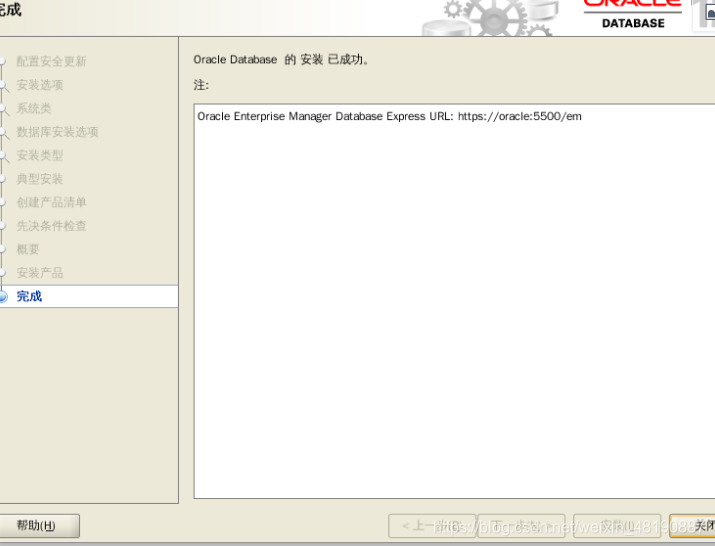Select the 典型安装 step
This screenshot has width=715, height=546.
click(x=40, y=179)
